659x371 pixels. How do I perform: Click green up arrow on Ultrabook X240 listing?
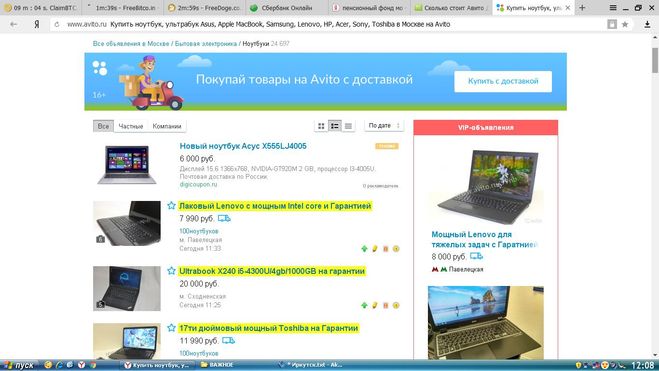click(x=364, y=305)
